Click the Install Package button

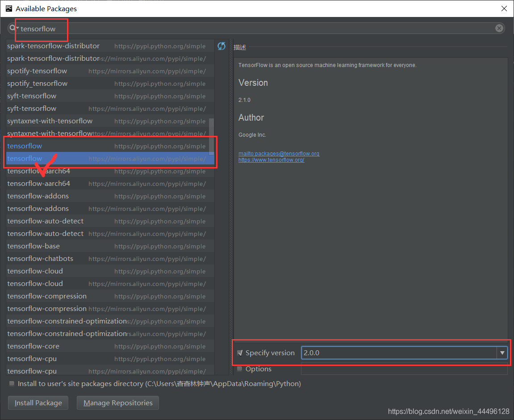[38, 403]
